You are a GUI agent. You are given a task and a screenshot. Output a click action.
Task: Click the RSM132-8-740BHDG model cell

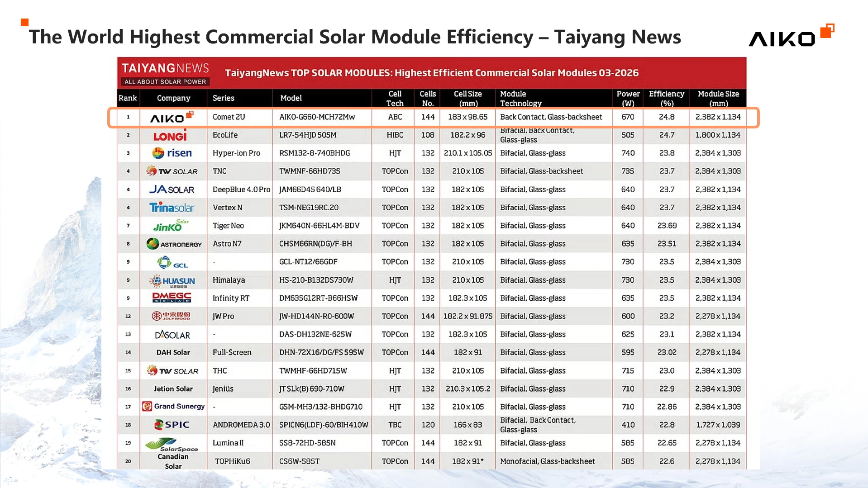click(315, 153)
